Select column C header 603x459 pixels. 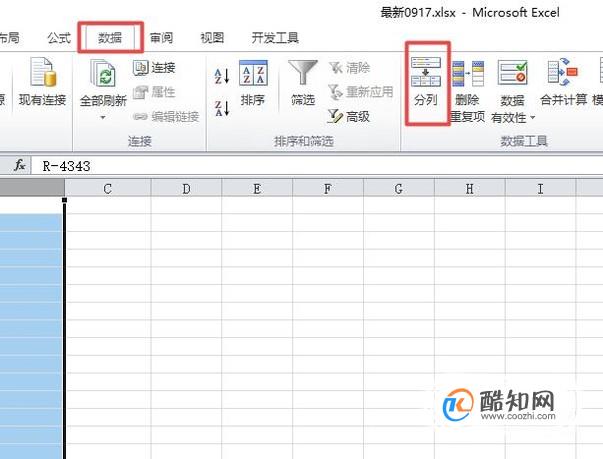click(x=108, y=189)
